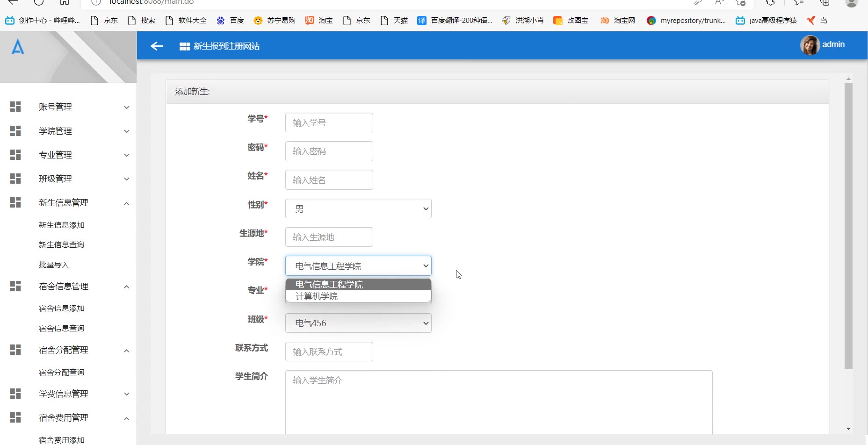Expand the 账号管理 menu chevron
The height and width of the screenshot is (445, 868).
click(x=127, y=107)
